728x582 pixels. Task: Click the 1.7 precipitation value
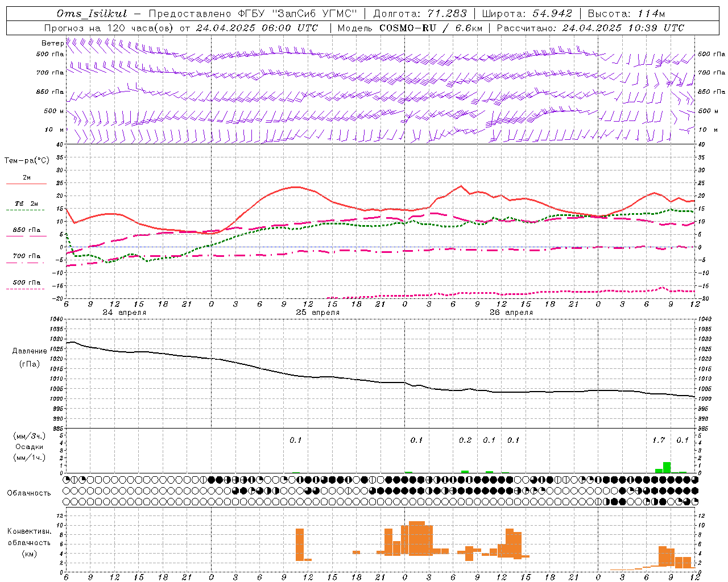click(x=659, y=440)
